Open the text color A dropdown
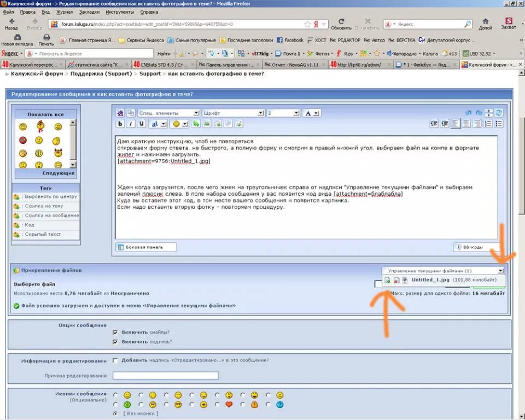Image resolution: width=525 pixels, height=420 pixels. pyautogui.click(x=312, y=113)
